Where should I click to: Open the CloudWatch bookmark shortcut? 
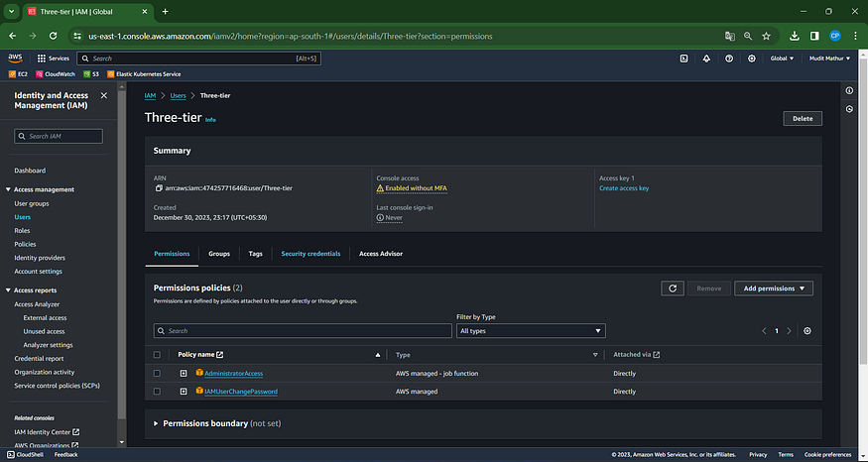[x=56, y=74]
